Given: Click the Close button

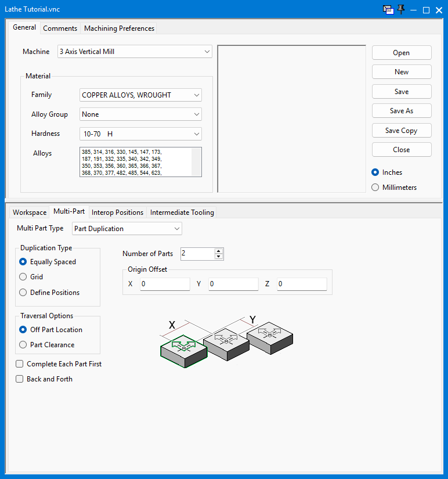Looking at the screenshot, I should pyautogui.click(x=402, y=150).
